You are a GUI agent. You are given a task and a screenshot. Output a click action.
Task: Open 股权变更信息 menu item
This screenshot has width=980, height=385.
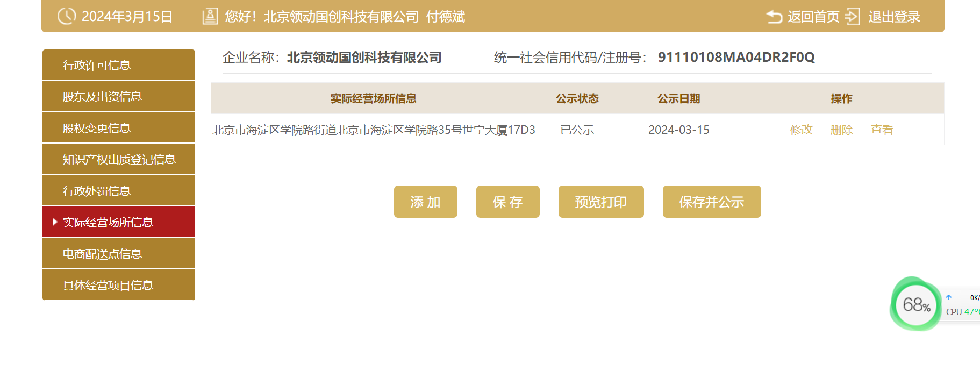click(x=119, y=128)
